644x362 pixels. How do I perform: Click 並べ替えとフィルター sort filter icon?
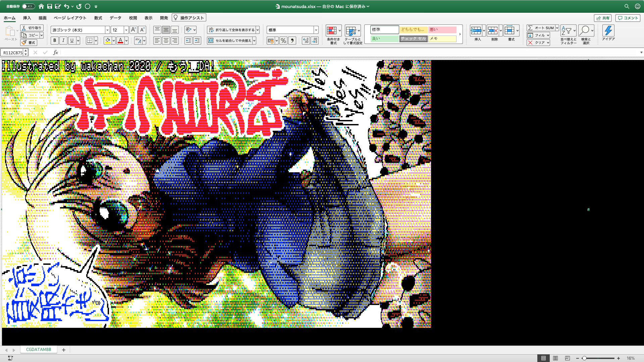[x=567, y=31]
